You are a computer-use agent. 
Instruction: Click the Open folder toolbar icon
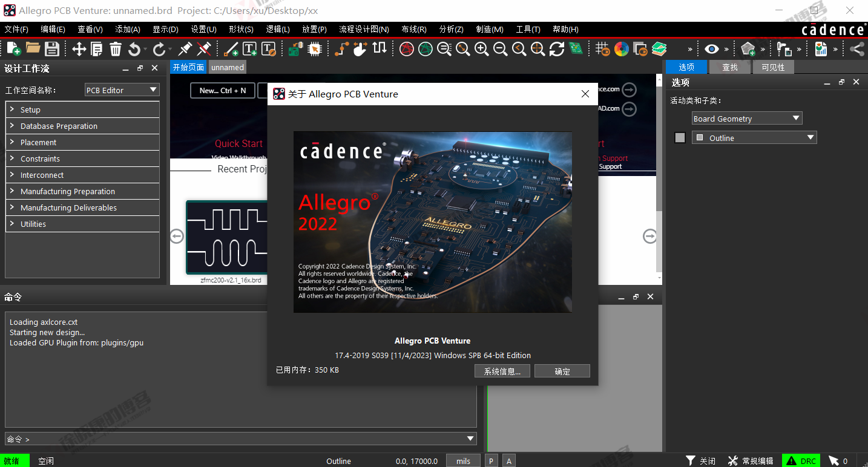(33, 49)
